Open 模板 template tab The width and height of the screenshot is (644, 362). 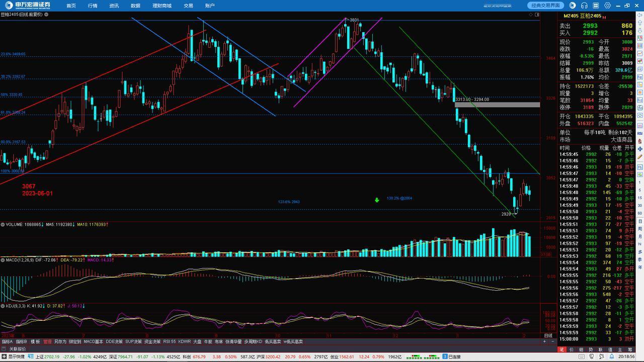[35, 341]
